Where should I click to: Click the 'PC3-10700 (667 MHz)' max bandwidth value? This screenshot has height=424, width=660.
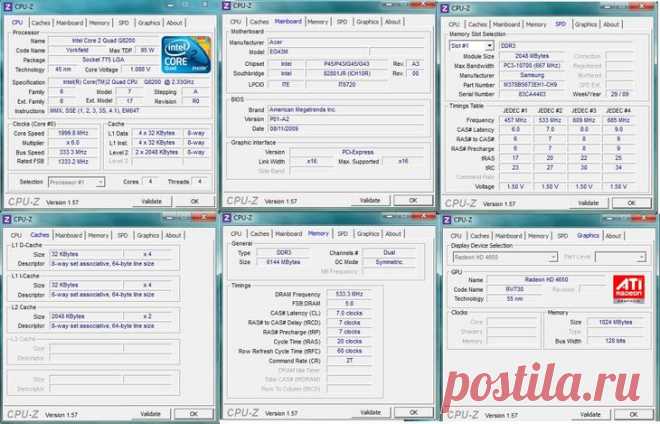point(532,66)
